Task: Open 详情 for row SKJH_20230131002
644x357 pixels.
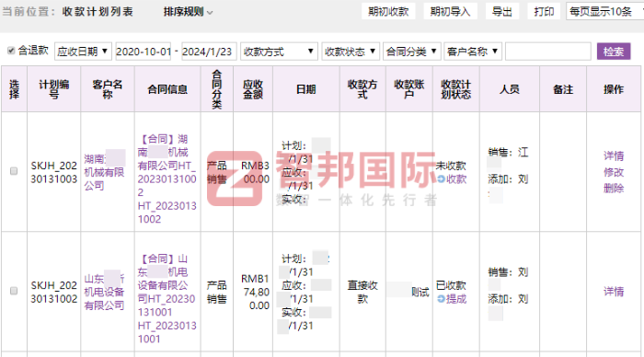Action: [x=614, y=292]
